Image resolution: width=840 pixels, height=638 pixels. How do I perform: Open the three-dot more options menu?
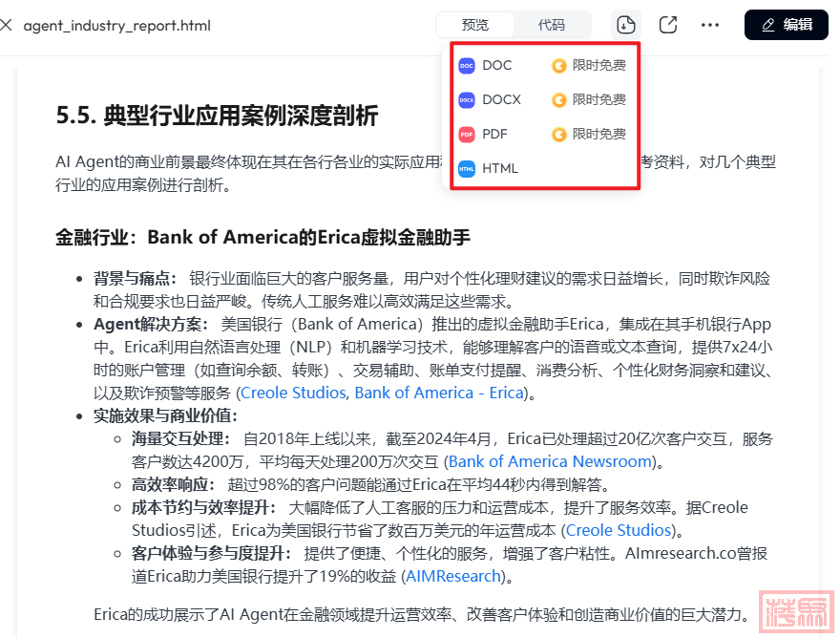pos(710,25)
